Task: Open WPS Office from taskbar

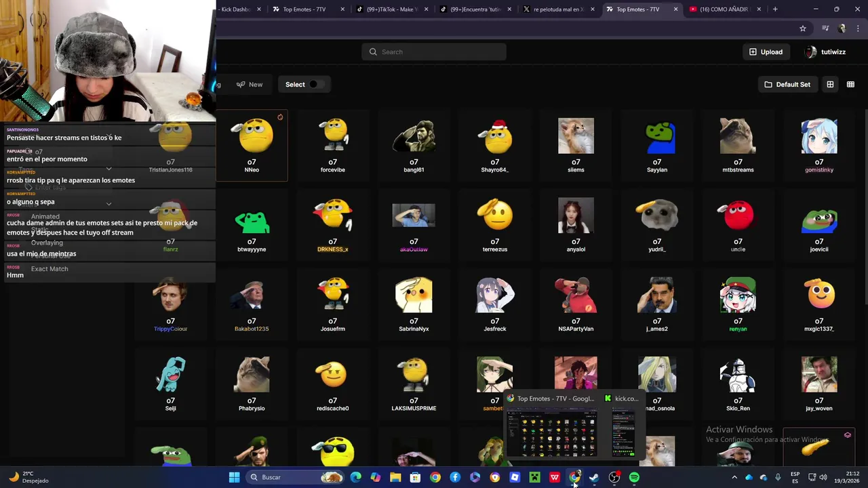Action: click(555, 477)
